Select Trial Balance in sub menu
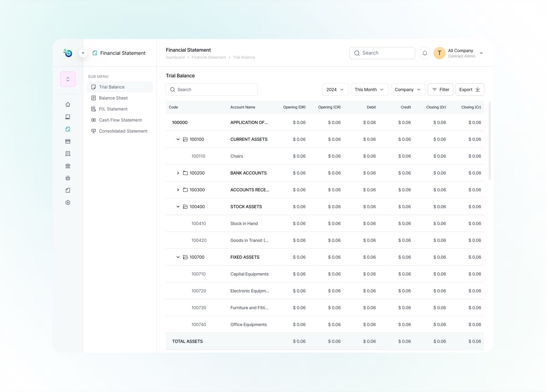The image size is (546, 392). click(120, 87)
